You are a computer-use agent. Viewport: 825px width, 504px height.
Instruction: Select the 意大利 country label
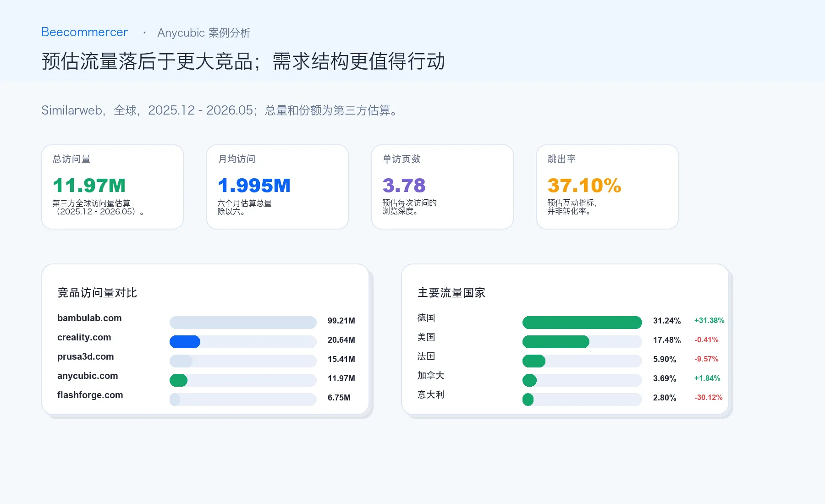[431, 395]
